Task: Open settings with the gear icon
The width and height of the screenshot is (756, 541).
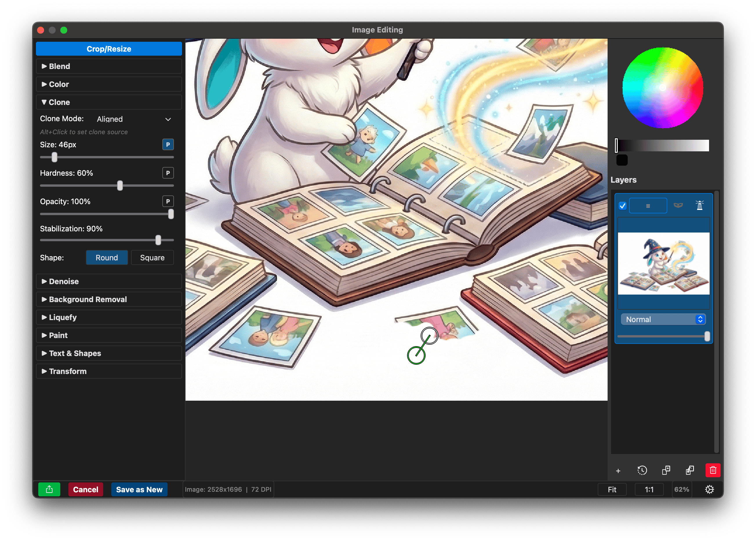Action: pos(709,489)
